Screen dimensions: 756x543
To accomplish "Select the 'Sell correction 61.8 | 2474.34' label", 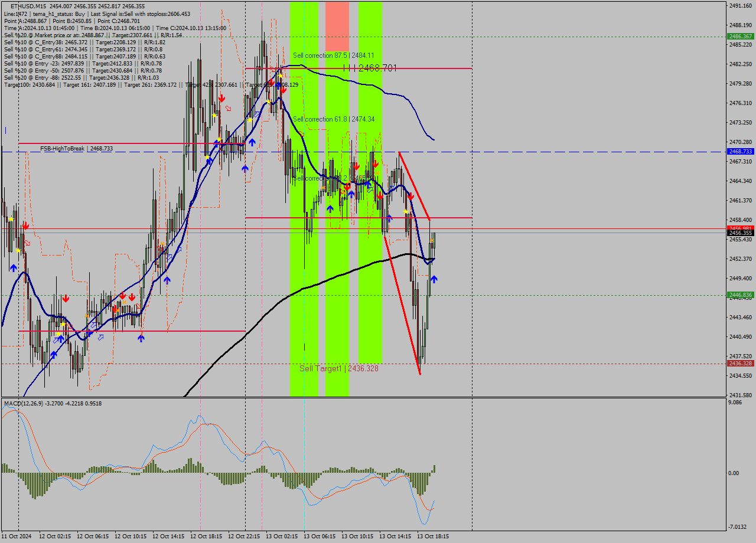I will [334, 119].
